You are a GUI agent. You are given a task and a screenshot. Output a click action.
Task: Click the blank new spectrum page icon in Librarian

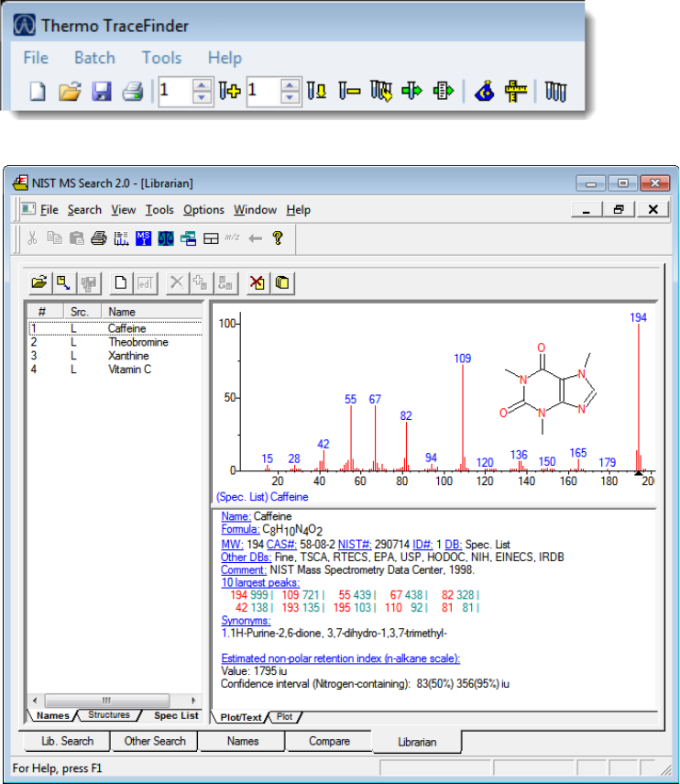pos(120,282)
